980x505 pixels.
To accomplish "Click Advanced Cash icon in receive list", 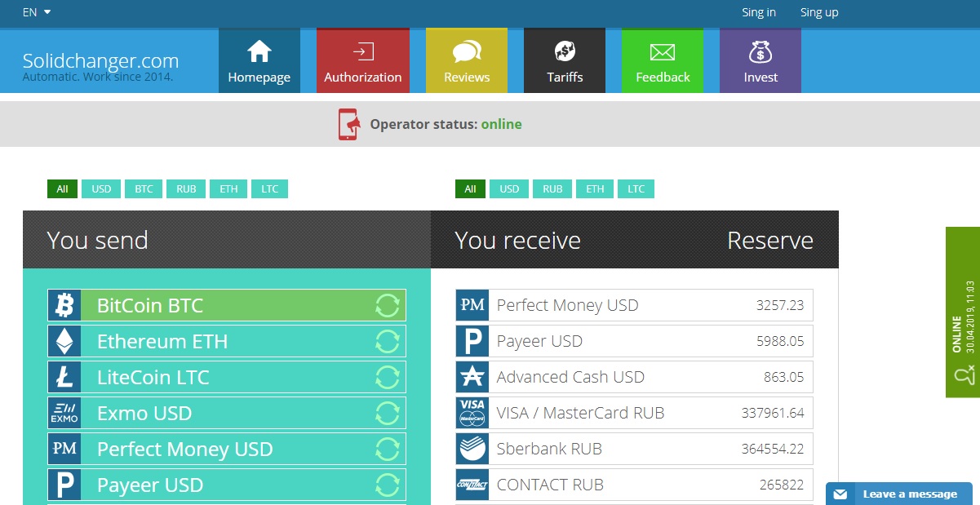I will point(472,377).
